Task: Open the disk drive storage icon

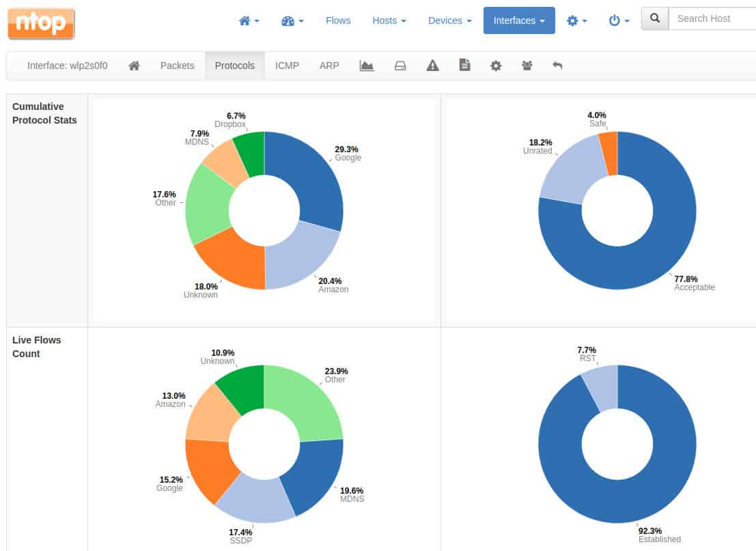Action: pyautogui.click(x=400, y=66)
